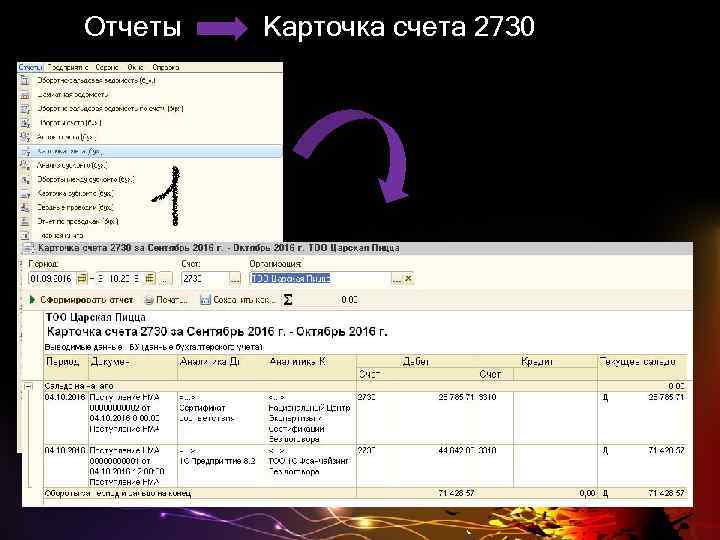Open account chooser ellipsis next to 2730
Viewport: 720px width, 540px height.
pos(235,278)
